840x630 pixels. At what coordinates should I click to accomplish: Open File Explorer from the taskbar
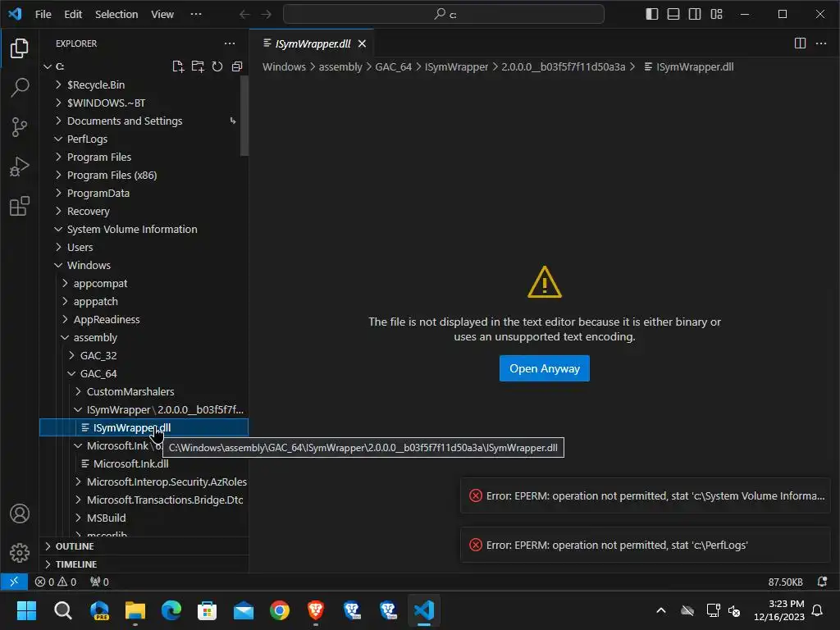point(135,610)
